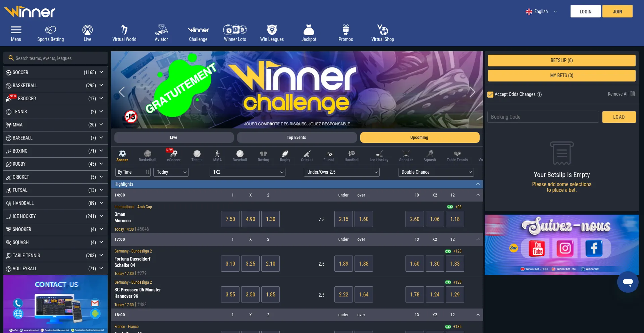Select the Ice Hockey sport filter icon
Viewport: 644px width, 333px height.
click(x=379, y=154)
